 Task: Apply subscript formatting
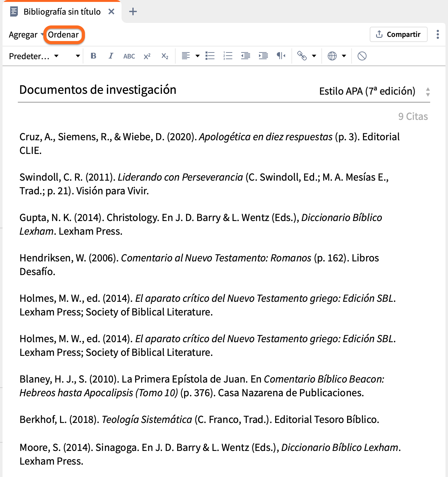click(164, 56)
